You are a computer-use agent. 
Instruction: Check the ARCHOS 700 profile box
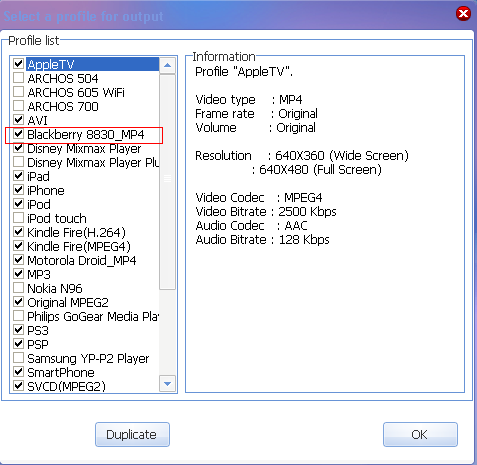point(18,106)
